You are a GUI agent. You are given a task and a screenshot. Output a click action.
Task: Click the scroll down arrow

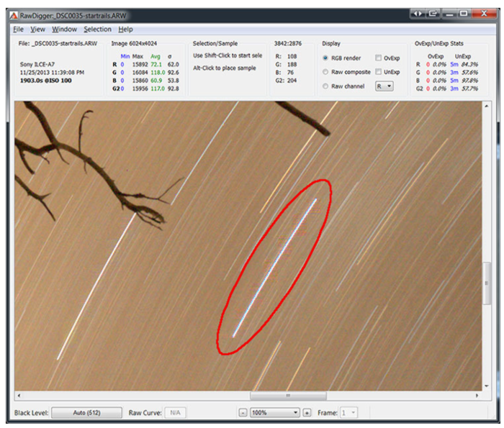click(x=487, y=386)
